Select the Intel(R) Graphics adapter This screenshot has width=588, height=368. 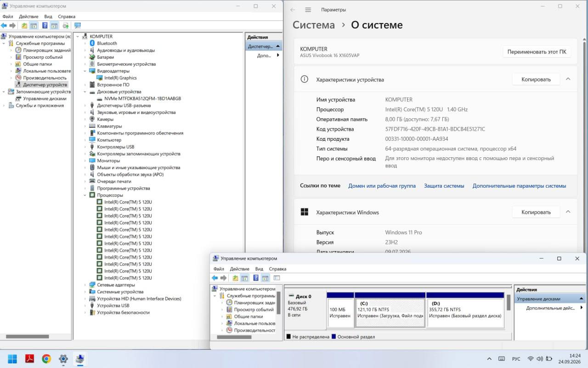click(120, 78)
